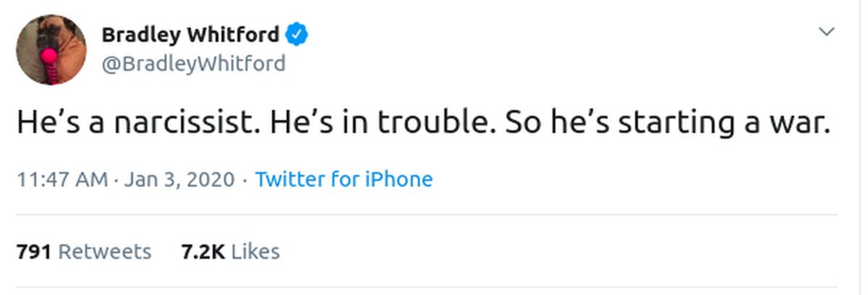
Task: Click the blue verified badge
Action: point(297,34)
